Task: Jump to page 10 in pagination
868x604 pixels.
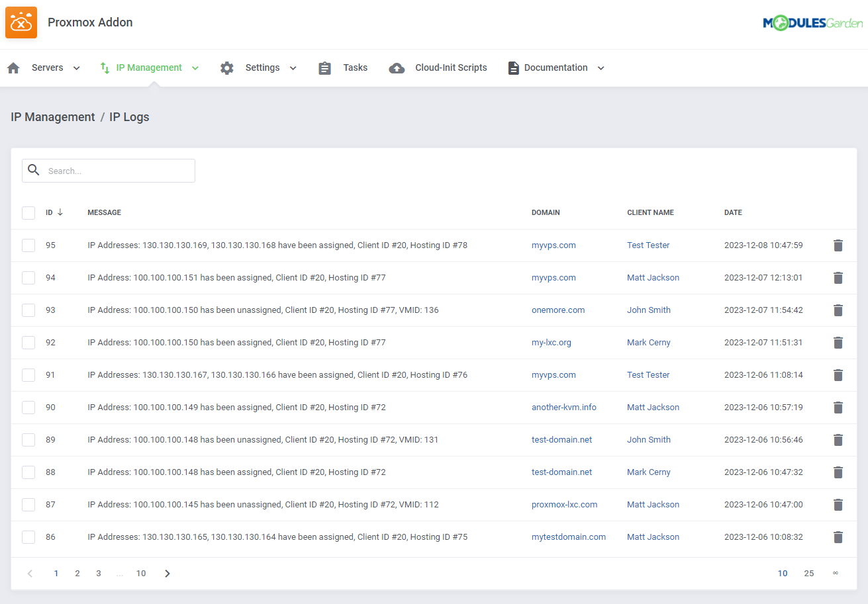Action: pos(141,574)
